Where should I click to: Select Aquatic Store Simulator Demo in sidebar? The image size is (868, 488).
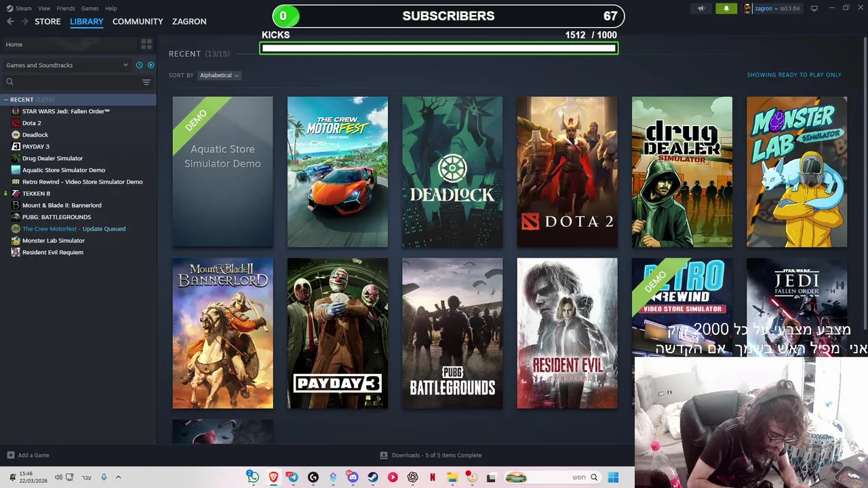[x=64, y=170]
